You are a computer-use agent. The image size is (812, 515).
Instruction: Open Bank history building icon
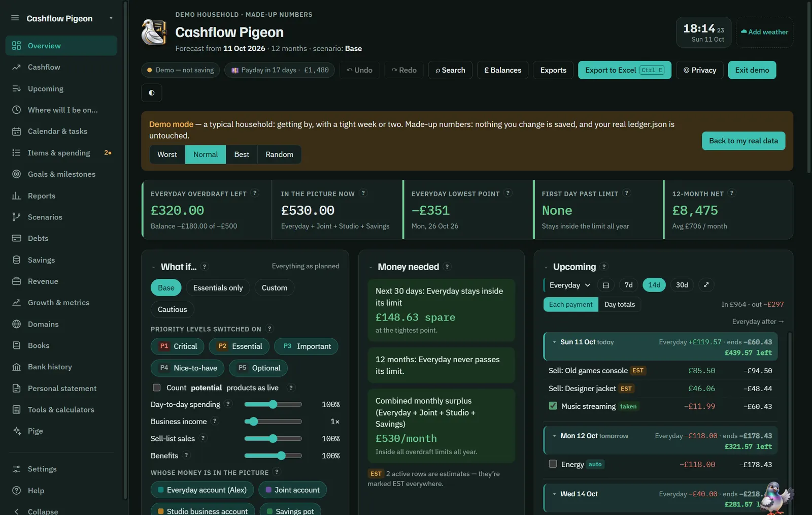(x=17, y=367)
